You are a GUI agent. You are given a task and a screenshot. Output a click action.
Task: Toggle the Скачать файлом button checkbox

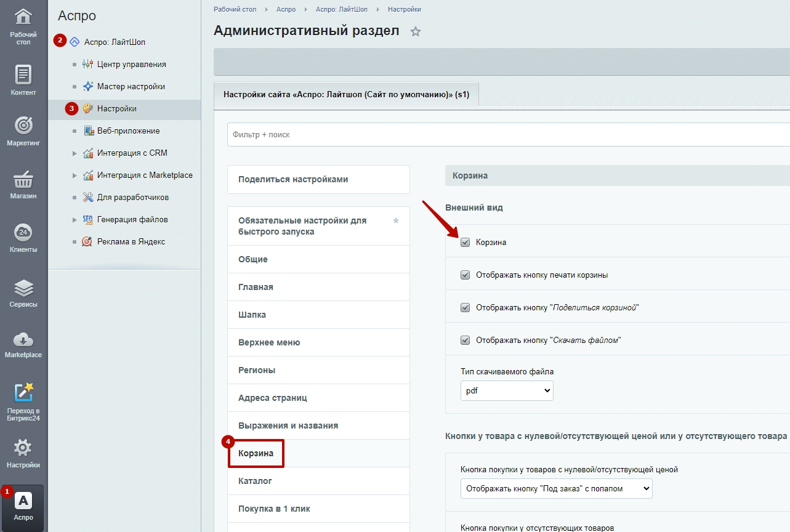pyautogui.click(x=466, y=340)
